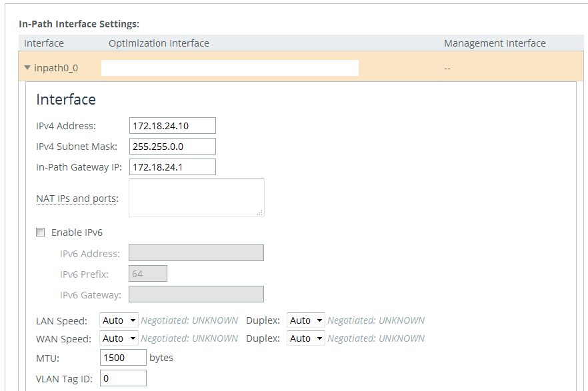588x391 pixels.
Task: Click the resize grip of NAT textarea
Action: [x=260, y=212]
